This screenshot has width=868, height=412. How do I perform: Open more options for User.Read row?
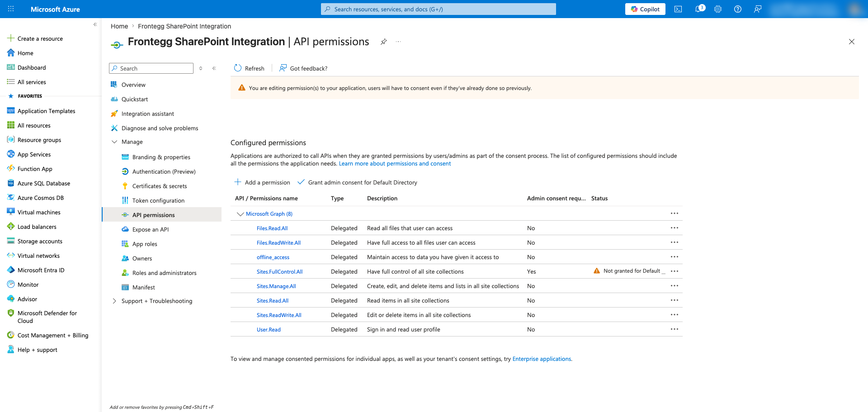pos(675,329)
